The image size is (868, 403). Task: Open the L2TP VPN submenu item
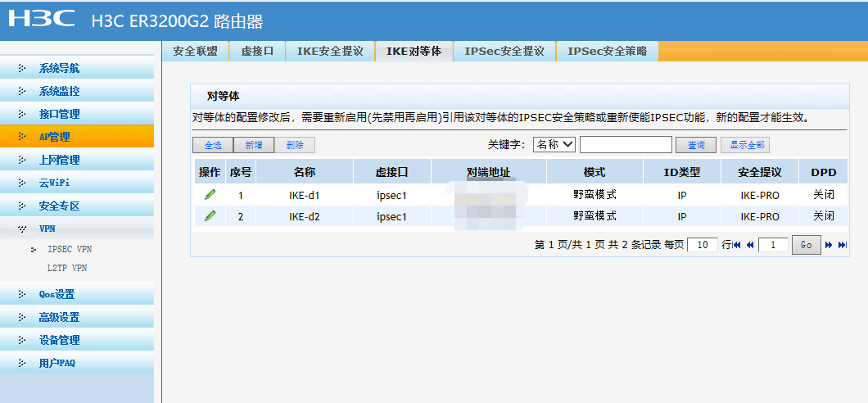(x=67, y=268)
